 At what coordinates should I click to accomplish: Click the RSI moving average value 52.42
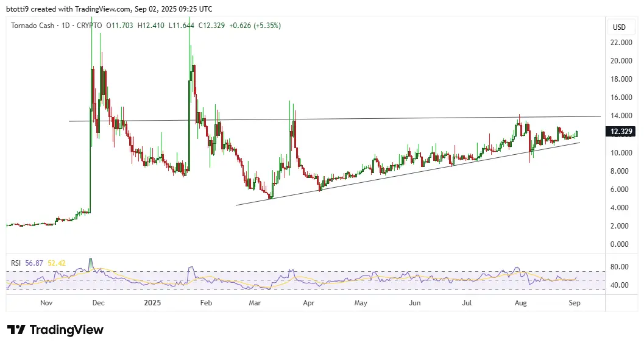[x=56, y=263]
